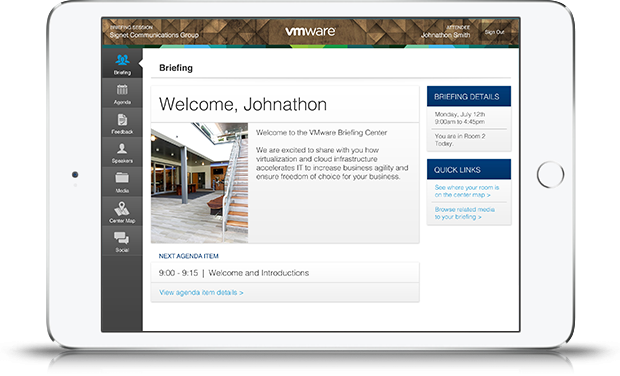Click Signet Communications Group session title
This screenshot has width=620, height=376.
coord(154,35)
